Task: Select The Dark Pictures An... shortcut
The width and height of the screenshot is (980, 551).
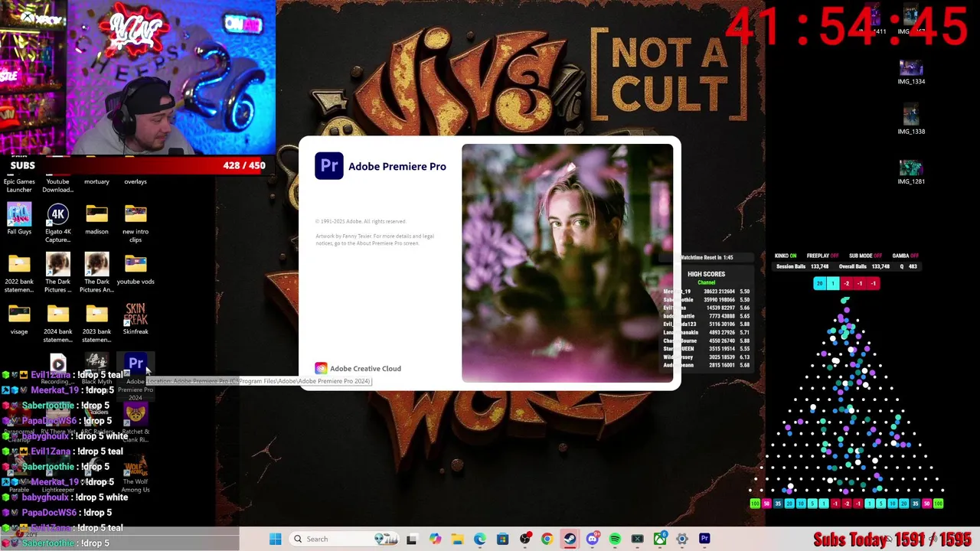Action: 96,272
